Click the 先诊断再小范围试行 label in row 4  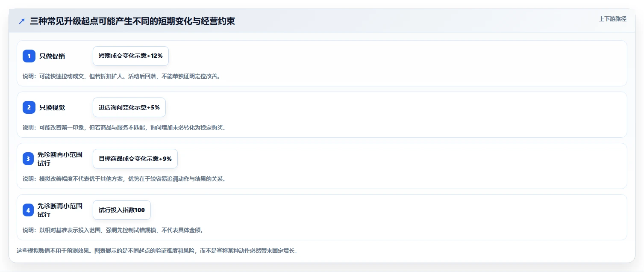point(60,210)
